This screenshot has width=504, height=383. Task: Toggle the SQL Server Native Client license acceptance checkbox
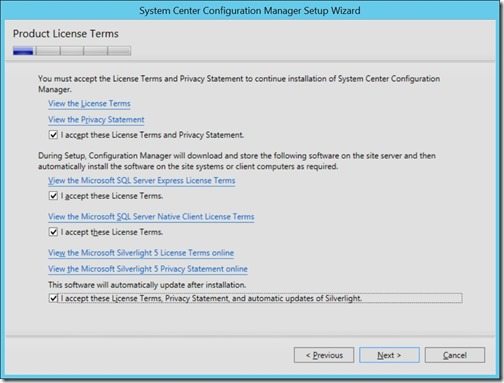[53, 232]
